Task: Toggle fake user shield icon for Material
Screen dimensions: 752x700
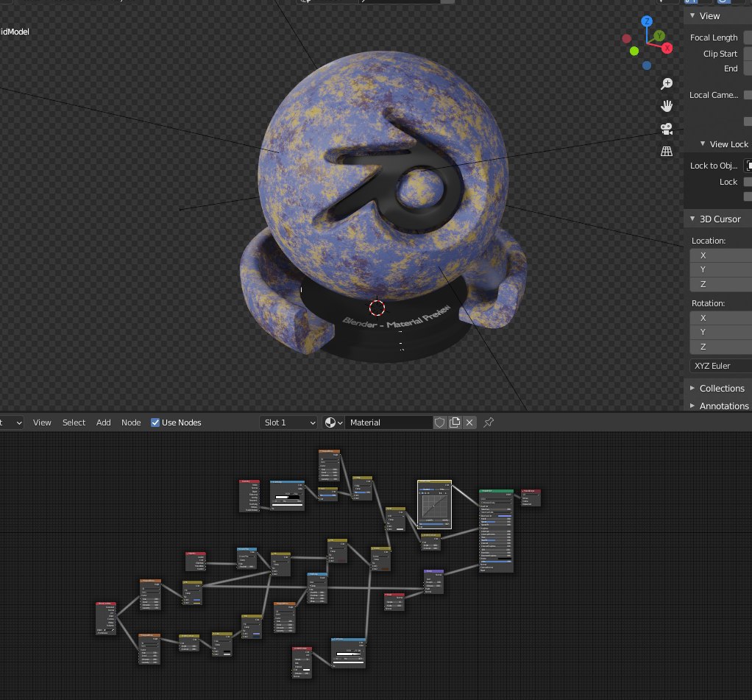Action: pos(439,423)
